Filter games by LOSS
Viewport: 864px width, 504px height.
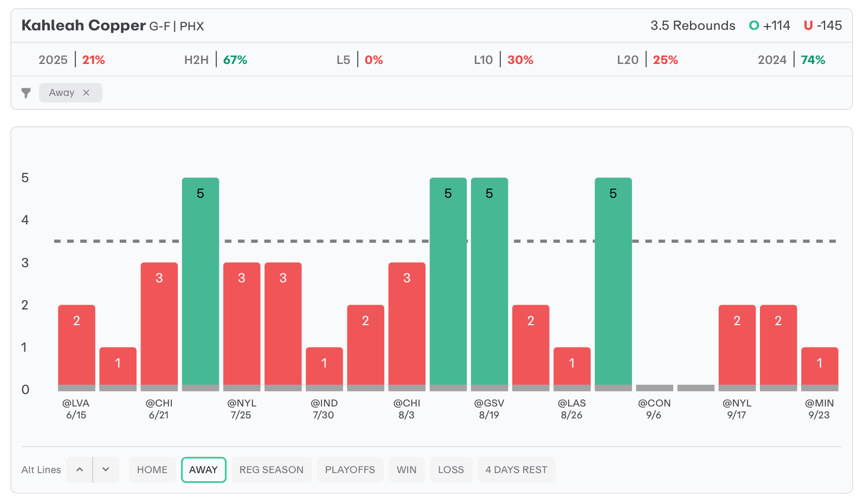point(450,469)
